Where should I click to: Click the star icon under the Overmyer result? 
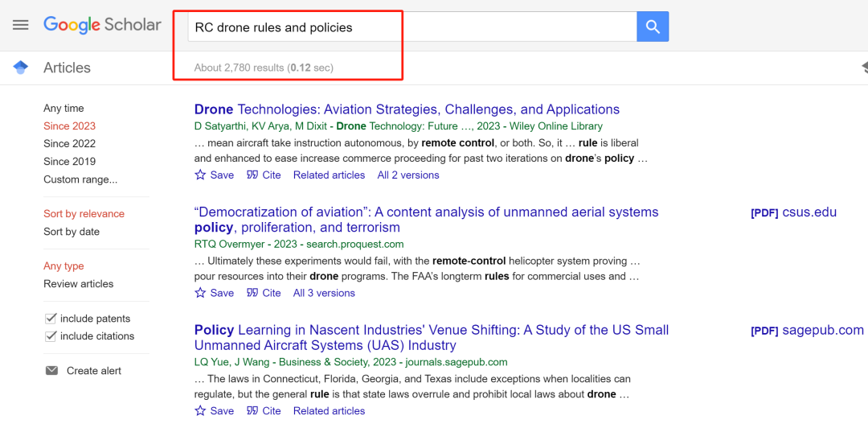pos(201,293)
